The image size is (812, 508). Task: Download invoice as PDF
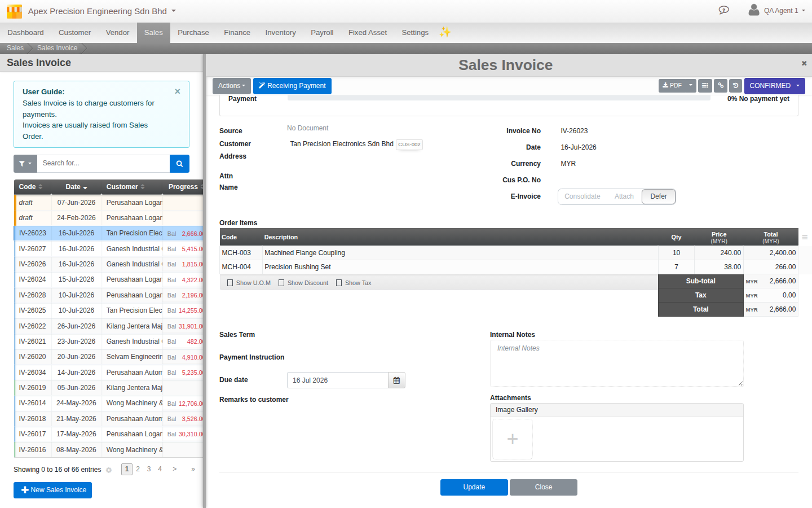tap(672, 86)
